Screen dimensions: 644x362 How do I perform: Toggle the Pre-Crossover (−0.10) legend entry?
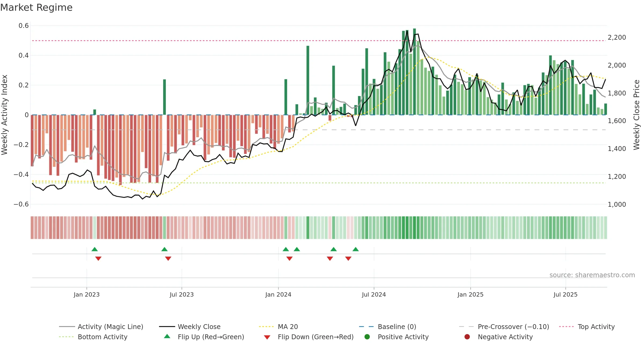[504, 327]
